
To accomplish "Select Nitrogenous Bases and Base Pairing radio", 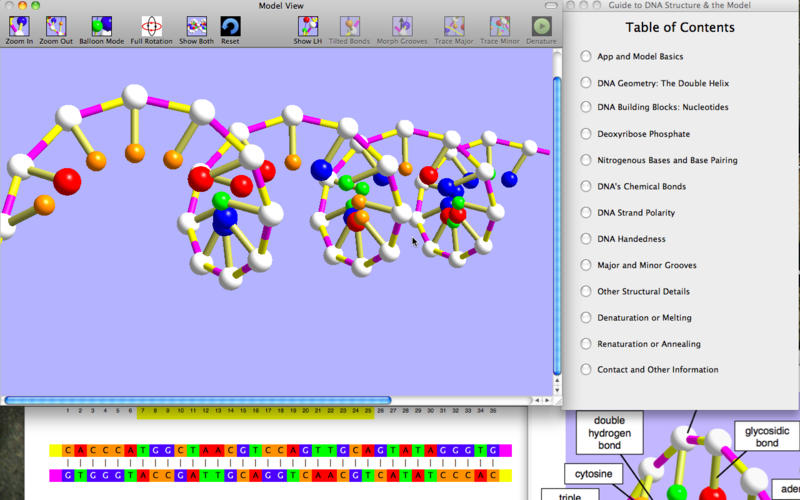I will tap(586, 160).
